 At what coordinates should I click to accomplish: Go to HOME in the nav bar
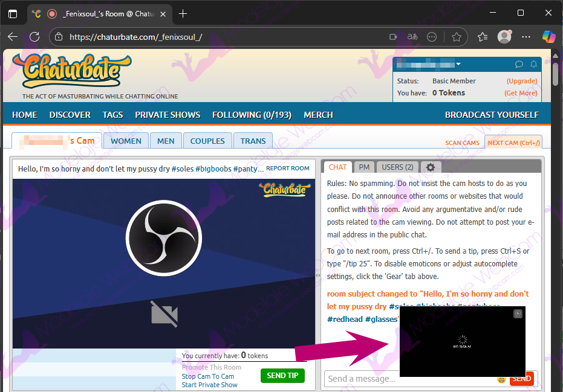click(x=25, y=115)
